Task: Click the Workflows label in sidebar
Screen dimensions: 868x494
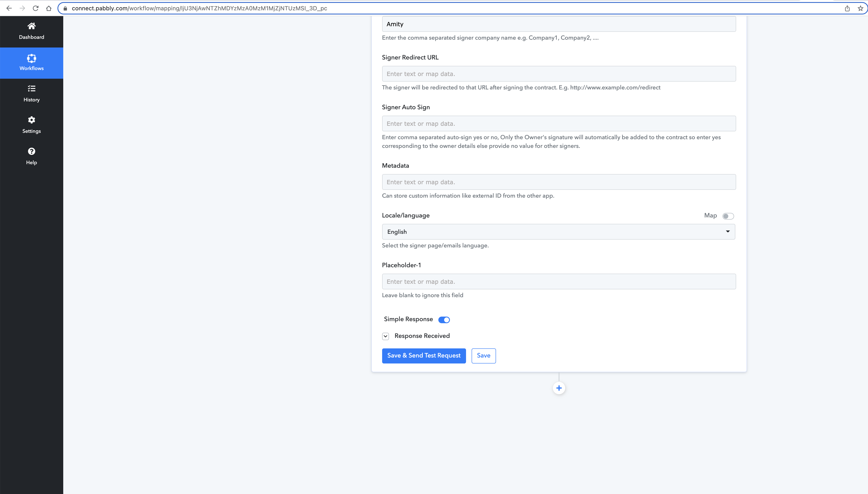Action: (31, 68)
